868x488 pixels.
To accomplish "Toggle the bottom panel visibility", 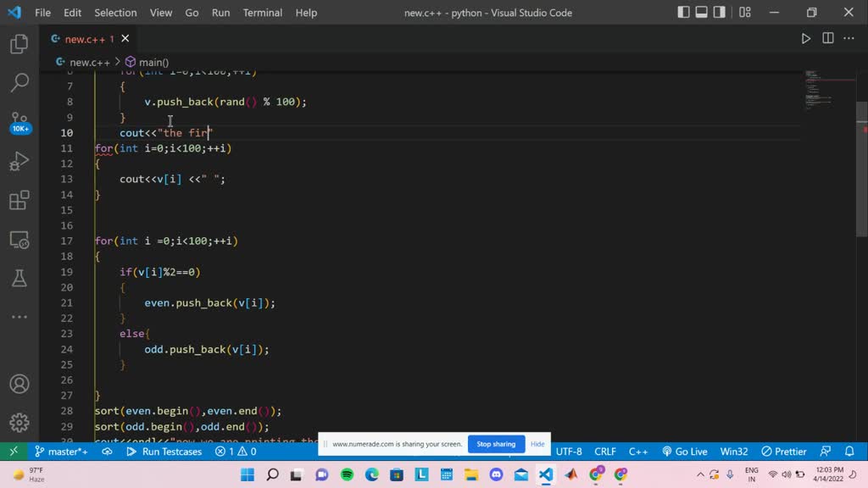I will 702,12.
